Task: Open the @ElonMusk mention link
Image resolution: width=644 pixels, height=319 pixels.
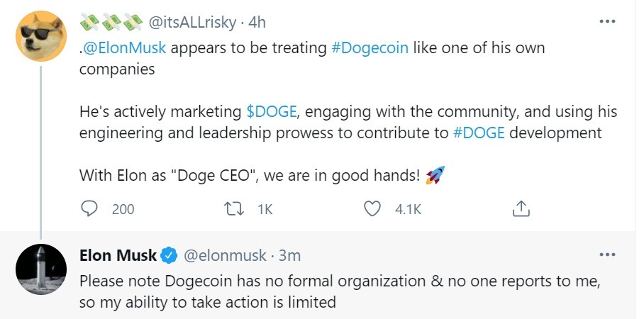Action: (x=126, y=49)
